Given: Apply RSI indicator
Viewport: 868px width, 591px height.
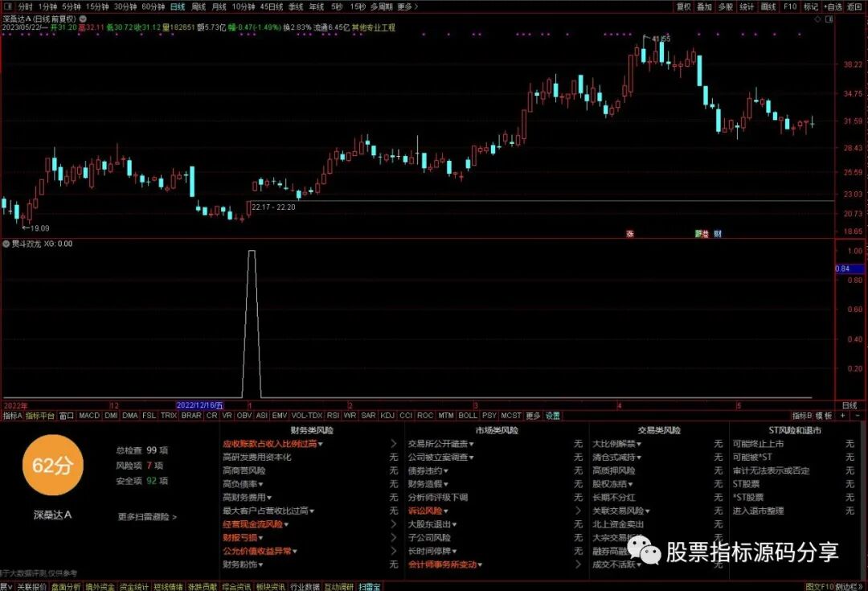Looking at the screenshot, I should point(333,416).
